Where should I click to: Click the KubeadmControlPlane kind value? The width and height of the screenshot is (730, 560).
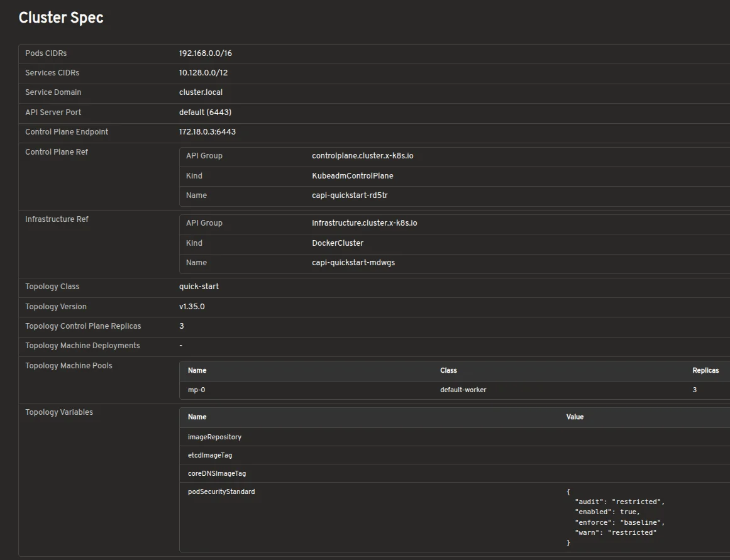(353, 176)
